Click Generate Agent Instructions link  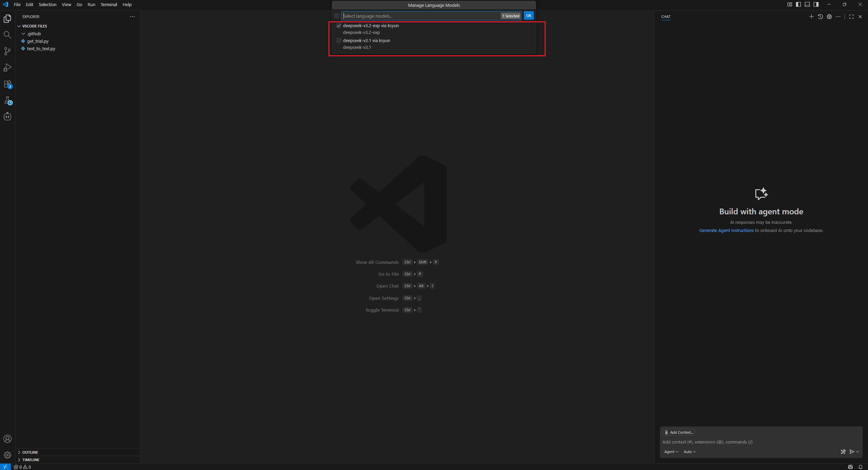(x=726, y=231)
